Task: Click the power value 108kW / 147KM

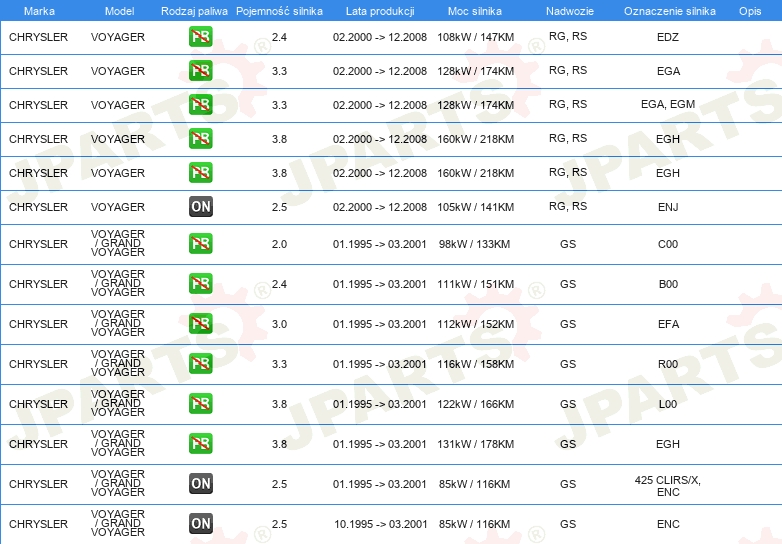Action: point(475,37)
